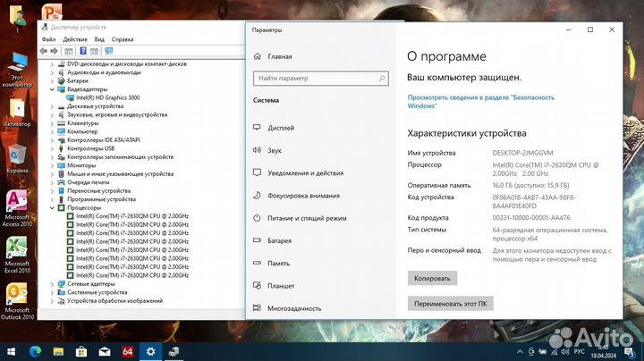This screenshot has height=361, width=644.
Task: Open Питание и спящий режим section
Action: click(x=307, y=218)
